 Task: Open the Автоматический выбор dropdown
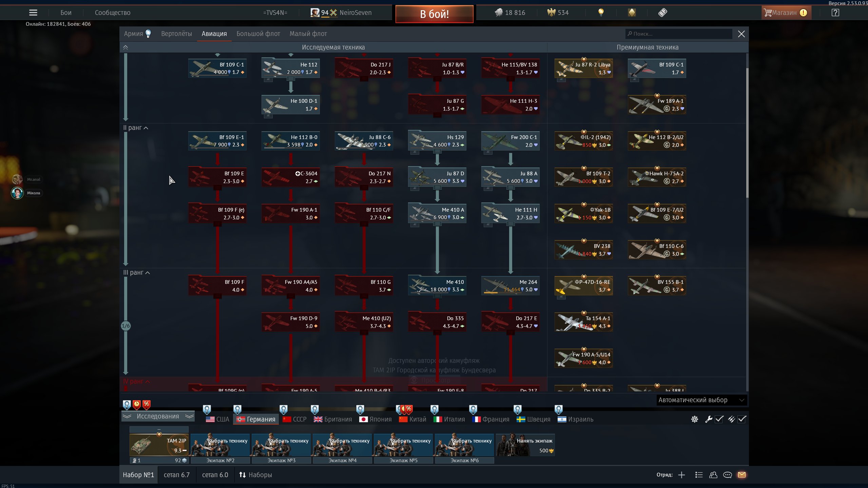point(701,400)
